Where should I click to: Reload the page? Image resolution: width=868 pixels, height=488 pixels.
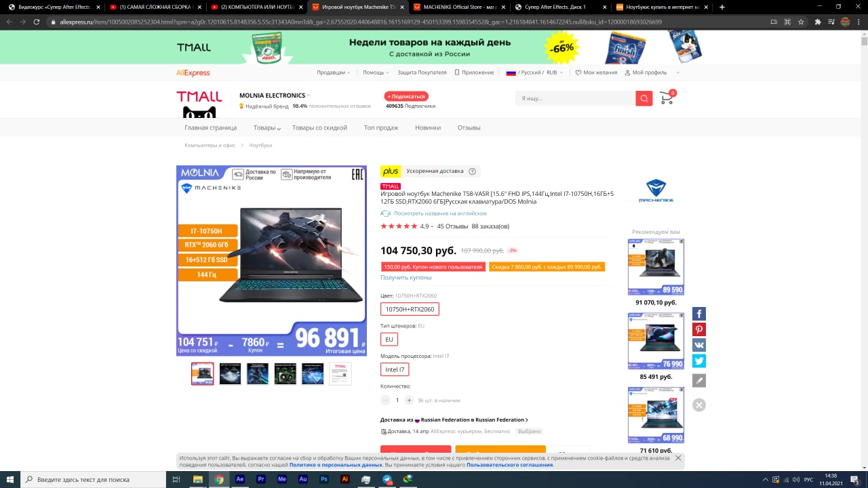click(x=37, y=22)
